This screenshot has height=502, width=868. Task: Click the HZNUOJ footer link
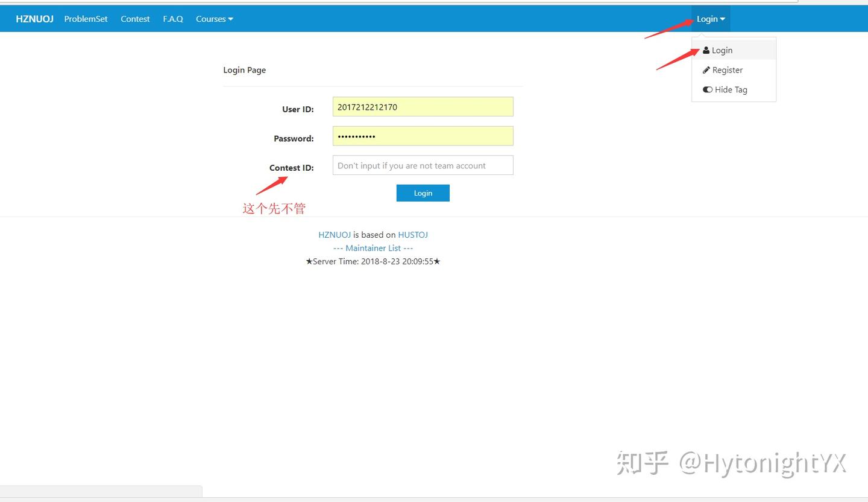pyautogui.click(x=335, y=235)
